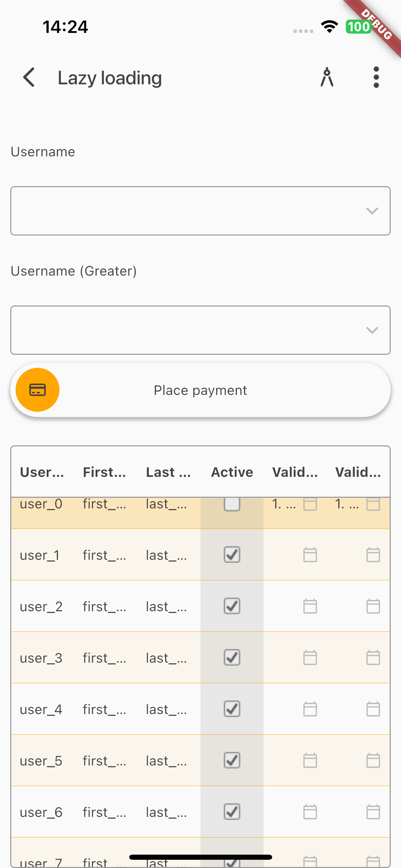This screenshot has width=401, height=868.
Task: Open the three-dot overflow menu
Action: click(376, 77)
